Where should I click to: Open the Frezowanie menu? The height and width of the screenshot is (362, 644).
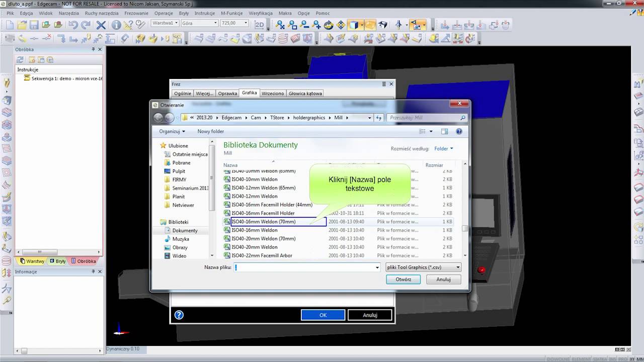click(x=136, y=13)
